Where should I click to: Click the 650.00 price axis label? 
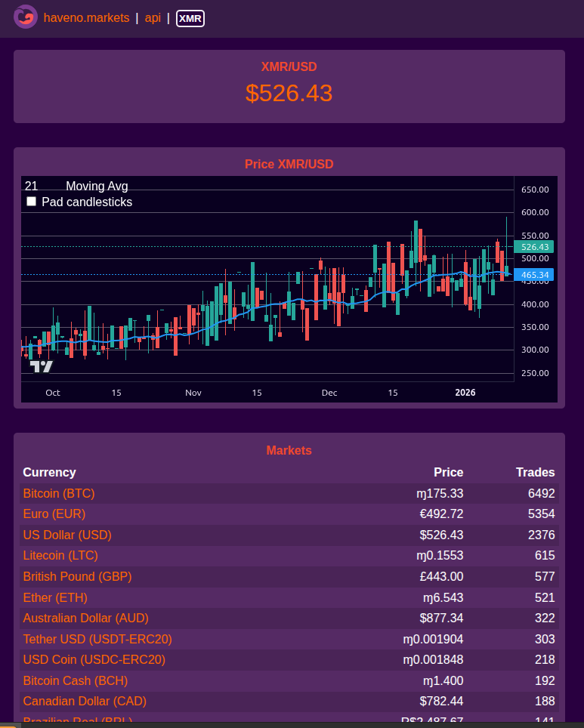(x=535, y=190)
